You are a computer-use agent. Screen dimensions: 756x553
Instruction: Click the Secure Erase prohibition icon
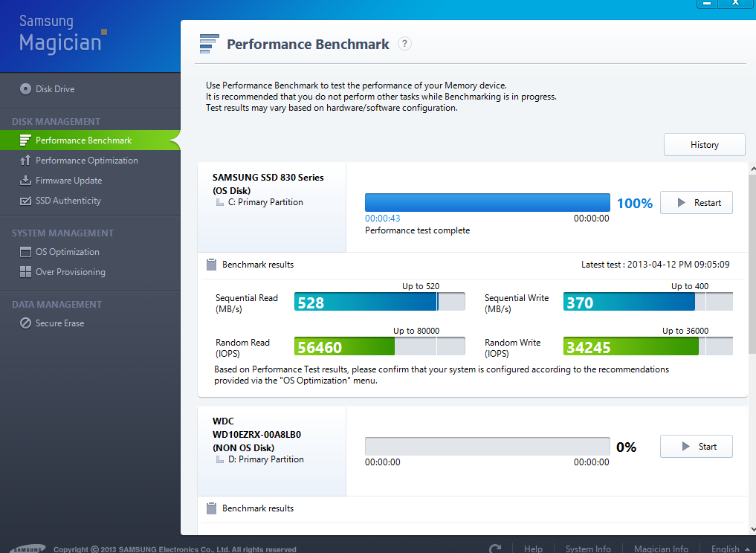[x=25, y=323]
